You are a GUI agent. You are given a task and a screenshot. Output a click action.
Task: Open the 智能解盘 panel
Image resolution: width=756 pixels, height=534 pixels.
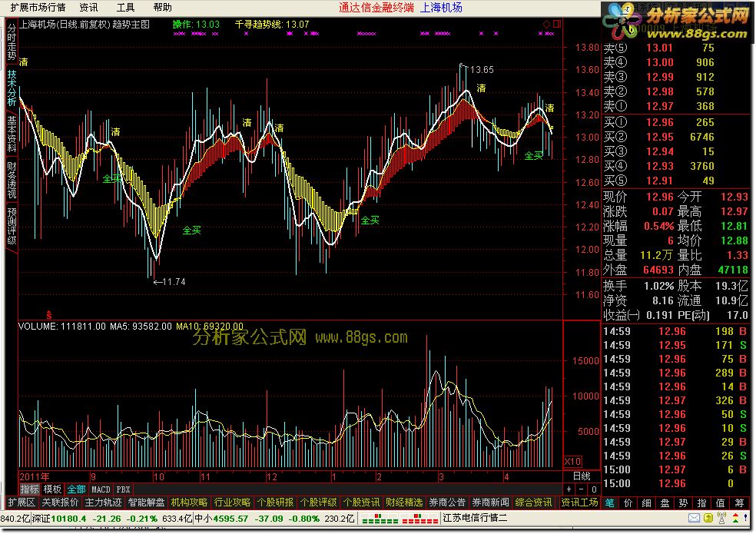pos(146,502)
